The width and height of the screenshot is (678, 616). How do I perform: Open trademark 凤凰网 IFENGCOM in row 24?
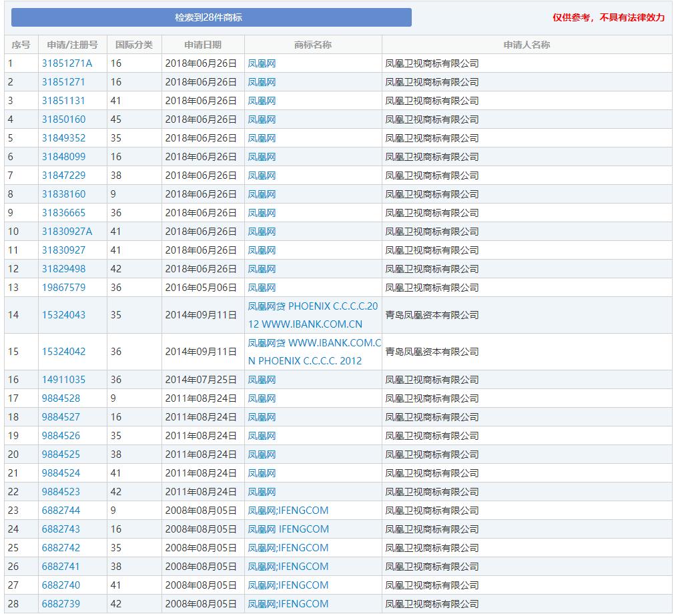pos(288,529)
